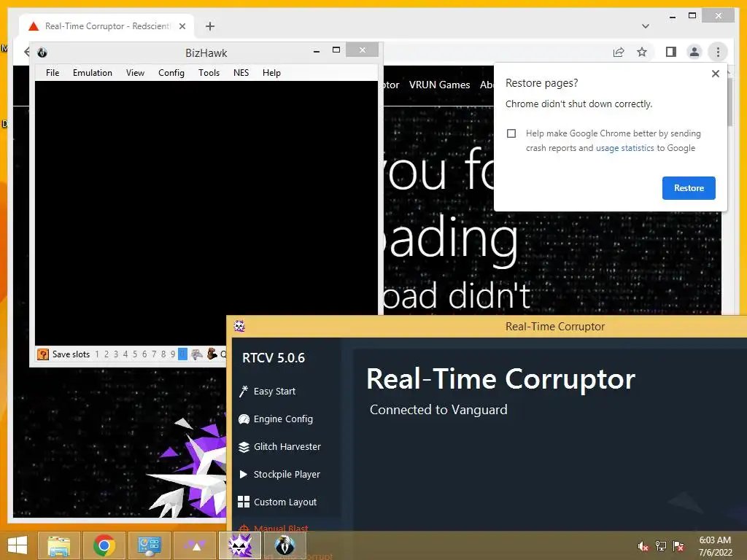This screenshot has width=747, height=560.
Task: Click the Restore button in Chrome popup
Action: [689, 188]
